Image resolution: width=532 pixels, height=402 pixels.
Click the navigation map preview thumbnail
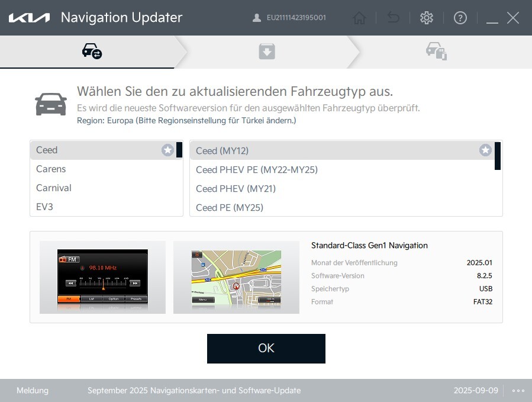(x=236, y=277)
